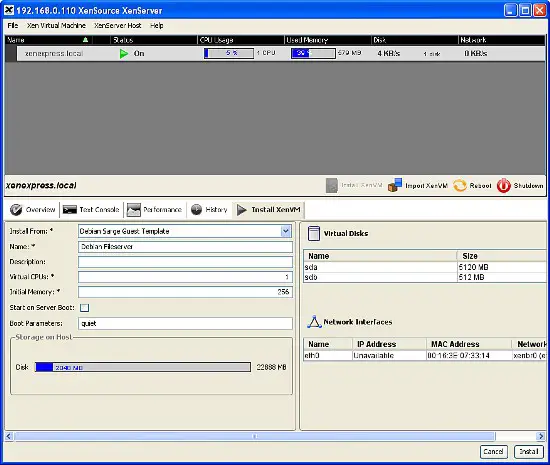This screenshot has width=550, height=465.
Task: Switch to the Performance tab
Action: [x=154, y=210]
